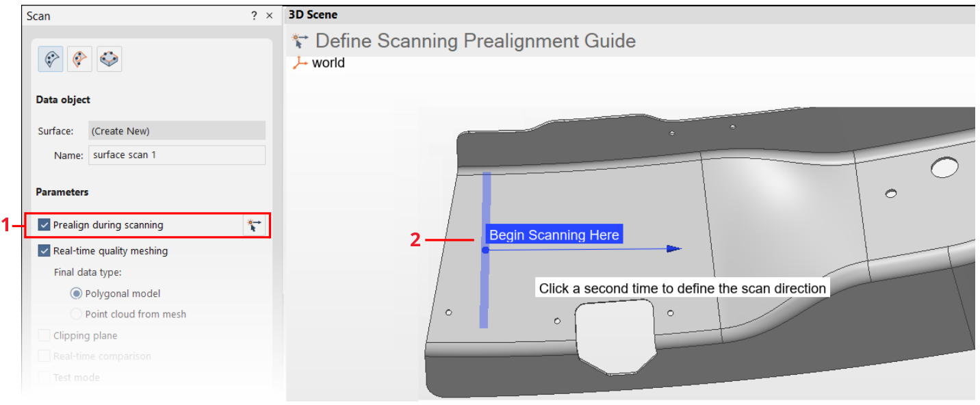Click the Surface (Create New) field

177,131
